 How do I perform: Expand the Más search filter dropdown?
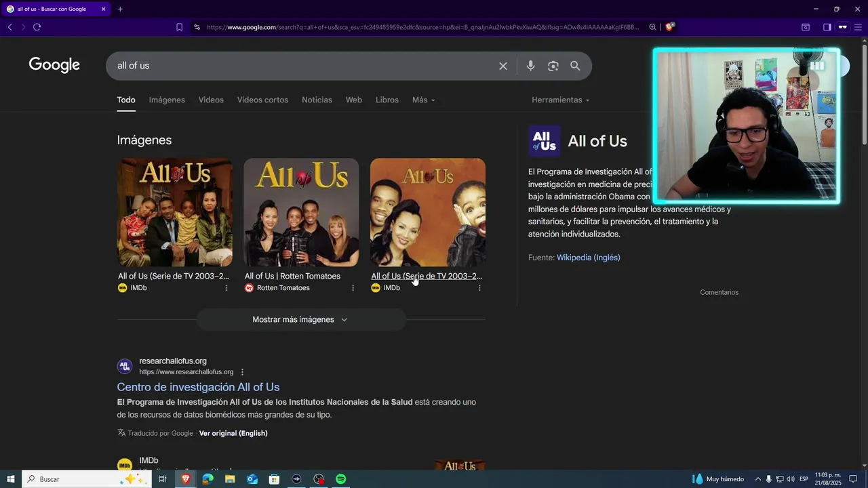tap(424, 100)
